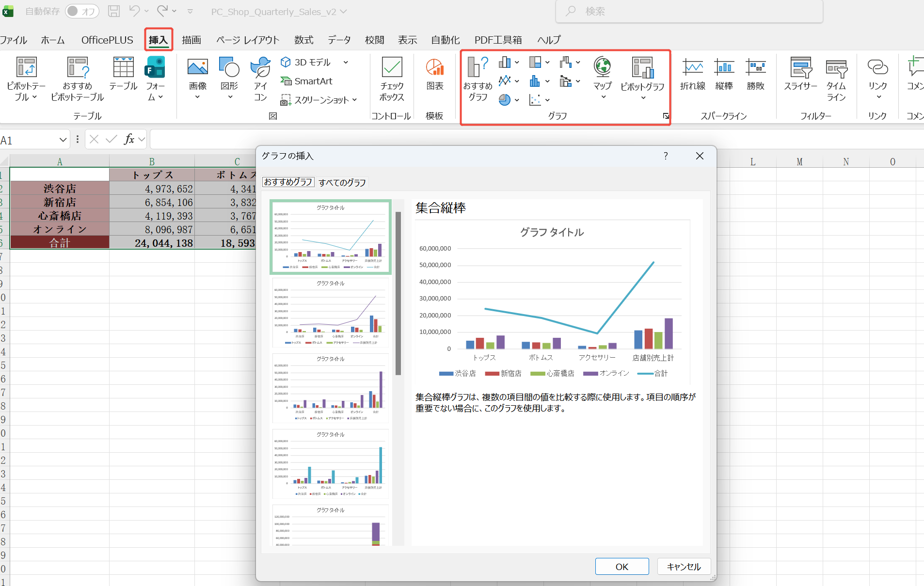Open the shapes (図形) gallery

[229, 79]
